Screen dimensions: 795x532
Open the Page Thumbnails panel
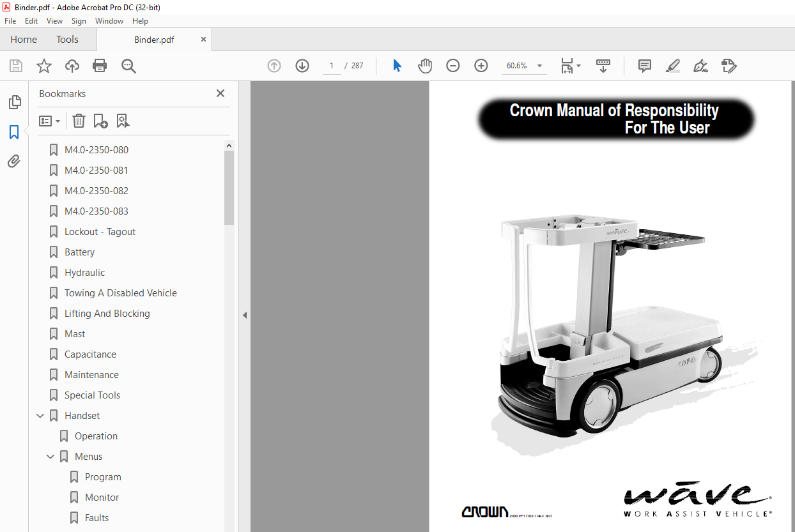(14, 102)
